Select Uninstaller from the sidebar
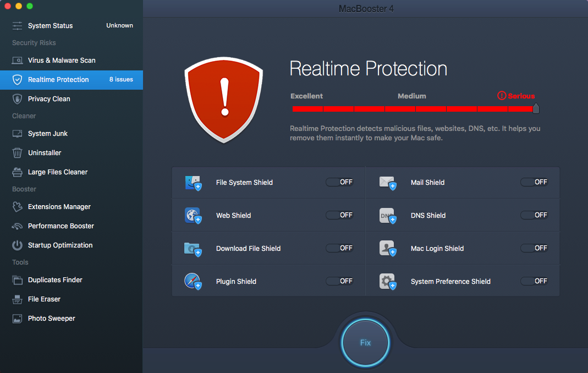 (72, 153)
